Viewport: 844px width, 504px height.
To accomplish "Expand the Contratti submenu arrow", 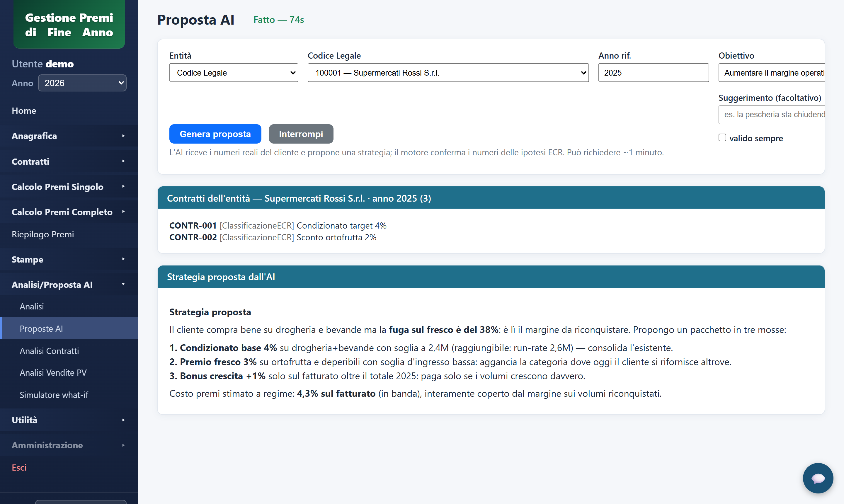I will pos(123,161).
